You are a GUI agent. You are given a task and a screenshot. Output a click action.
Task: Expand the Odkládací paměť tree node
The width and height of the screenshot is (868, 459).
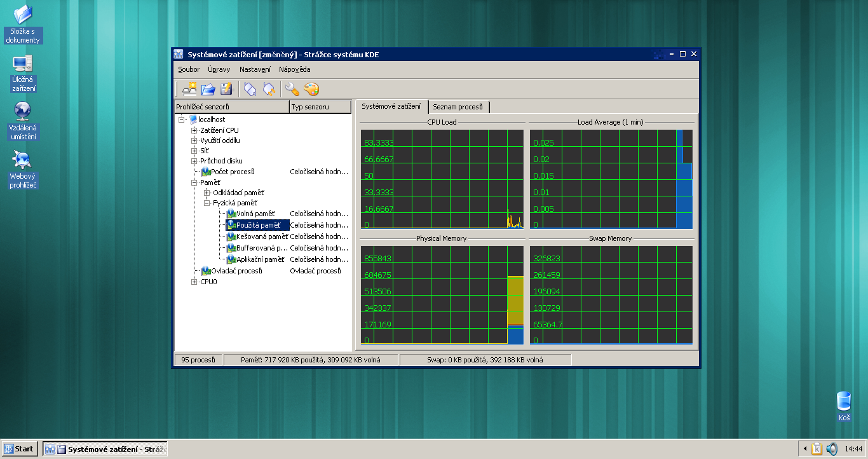[x=207, y=193]
